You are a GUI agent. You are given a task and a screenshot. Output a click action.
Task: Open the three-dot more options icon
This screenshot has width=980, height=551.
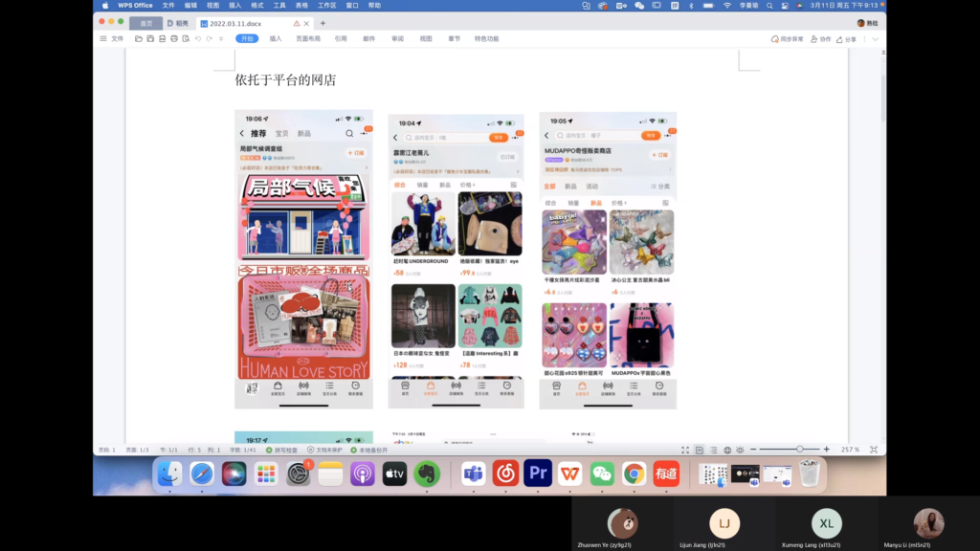tap(865, 38)
